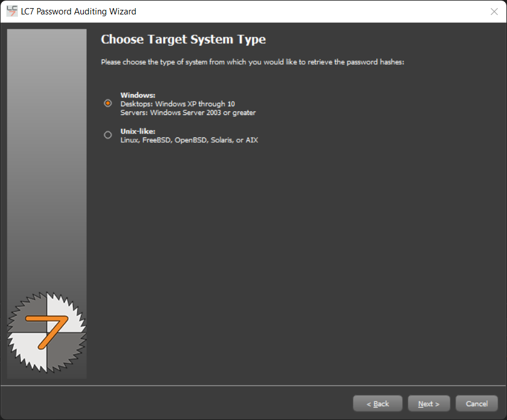Return to previous step with Back
Viewport: 507px width, 420px height.
point(378,403)
